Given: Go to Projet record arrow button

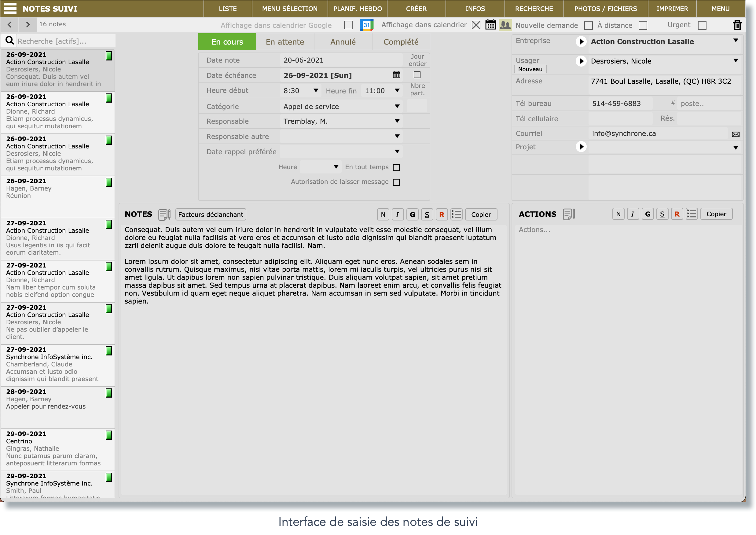Looking at the screenshot, I should (x=581, y=147).
